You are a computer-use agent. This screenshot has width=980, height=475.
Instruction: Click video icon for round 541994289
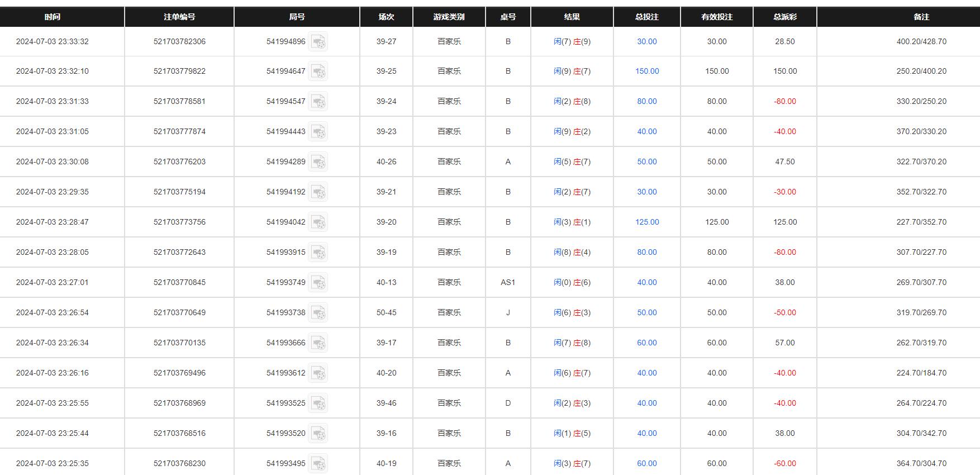[318, 162]
